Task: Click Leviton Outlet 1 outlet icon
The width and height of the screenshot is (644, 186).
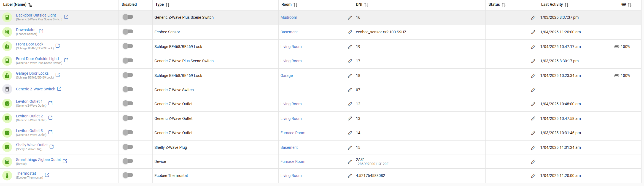Action: pyautogui.click(x=7, y=104)
